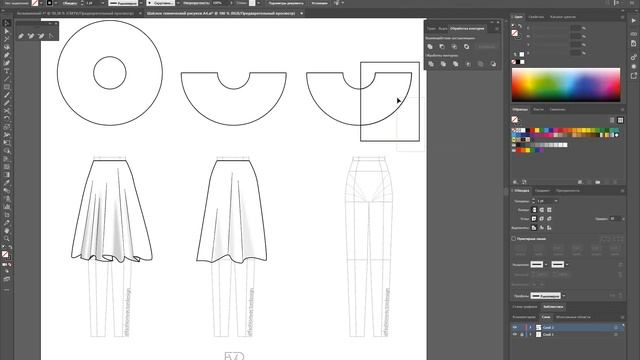Switch to the Обработка контуров tab
This screenshot has height=360, width=640.
coord(467,29)
